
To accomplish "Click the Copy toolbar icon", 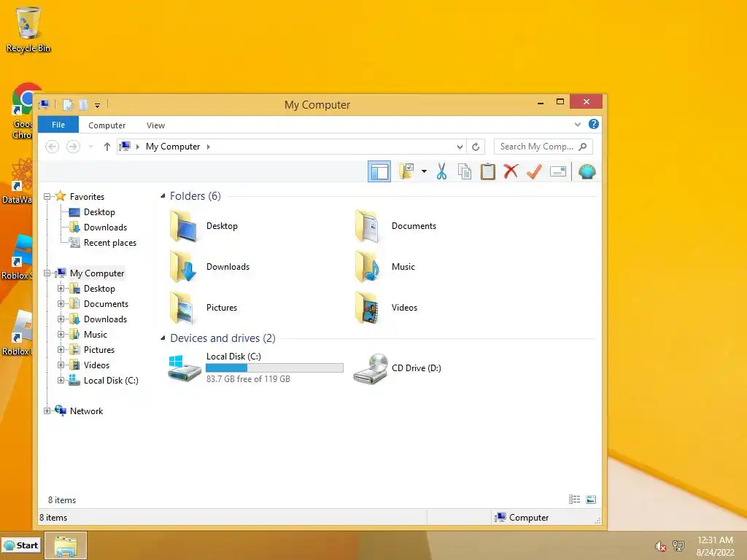I will pyautogui.click(x=465, y=171).
